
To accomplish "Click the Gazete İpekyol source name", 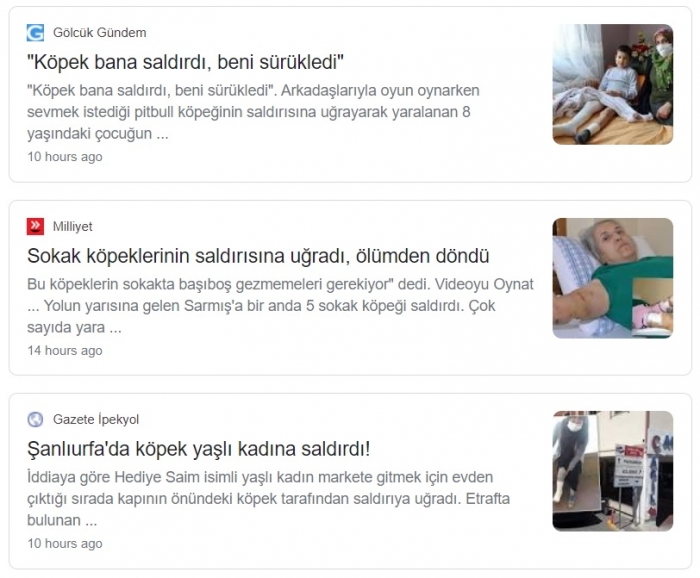I will pos(96,420).
